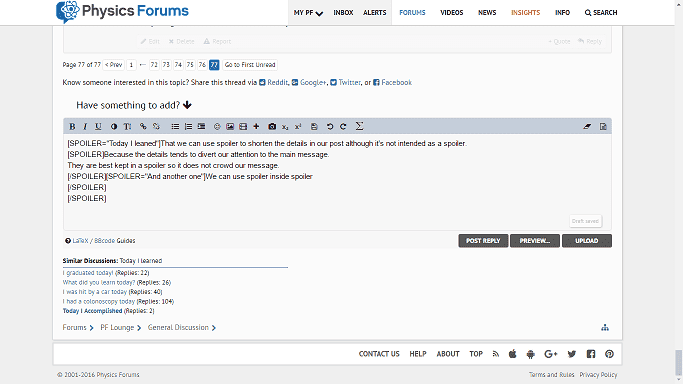683x384 pixels.
Task: Open 'What did you learn today?' discussion
Action: [99, 283]
